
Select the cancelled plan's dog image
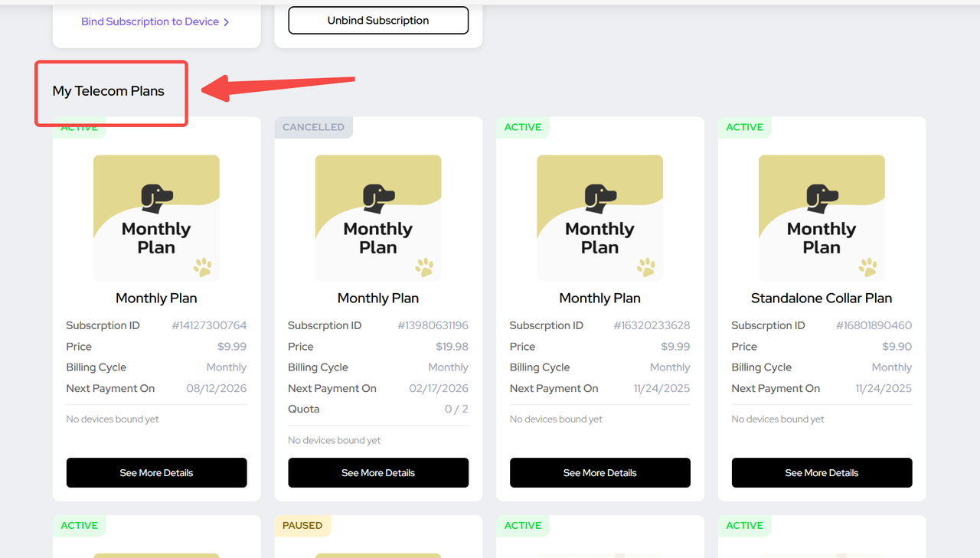tap(378, 218)
